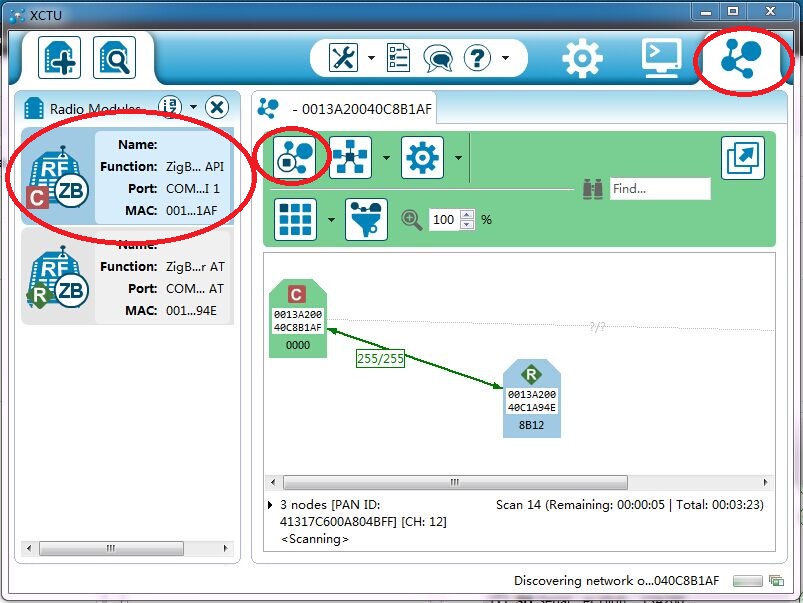Click the background operations icon in status bar
Image resolution: width=803 pixels, height=603 pixels.
click(776, 581)
